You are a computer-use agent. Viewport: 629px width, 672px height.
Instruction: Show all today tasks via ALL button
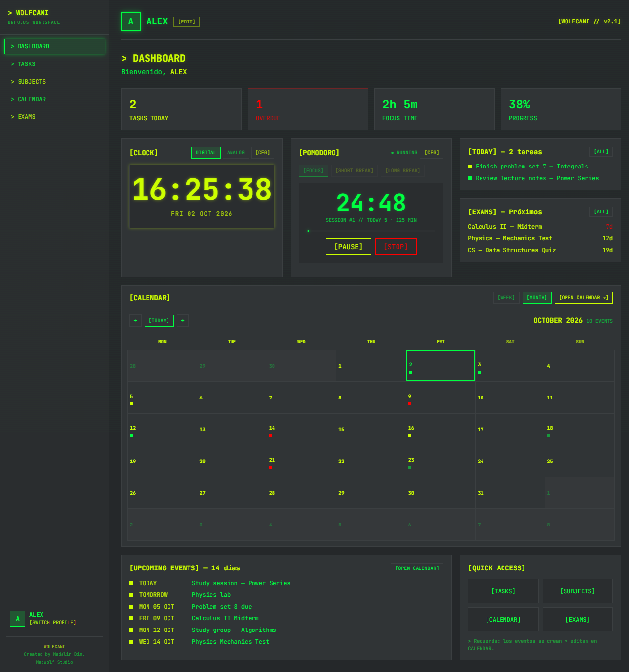pyautogui.click(x=601, y=152)
